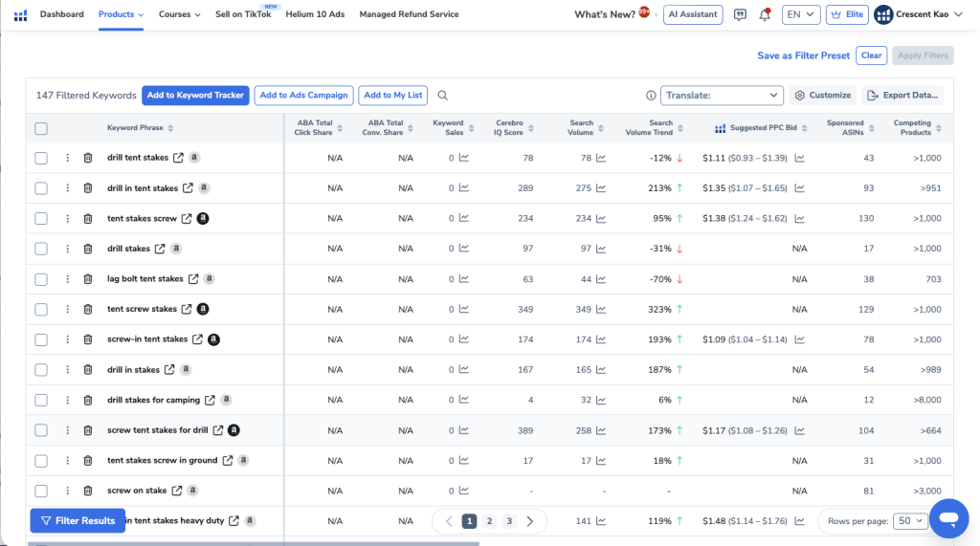Open the EN language selector
Viewport: 980px width, 546px height.
(800, 14)
